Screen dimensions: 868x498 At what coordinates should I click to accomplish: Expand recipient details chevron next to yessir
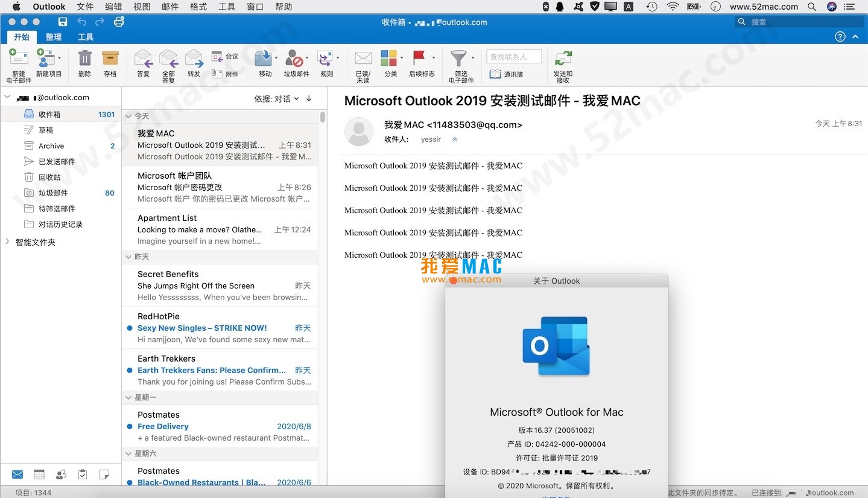coord(455,139)
